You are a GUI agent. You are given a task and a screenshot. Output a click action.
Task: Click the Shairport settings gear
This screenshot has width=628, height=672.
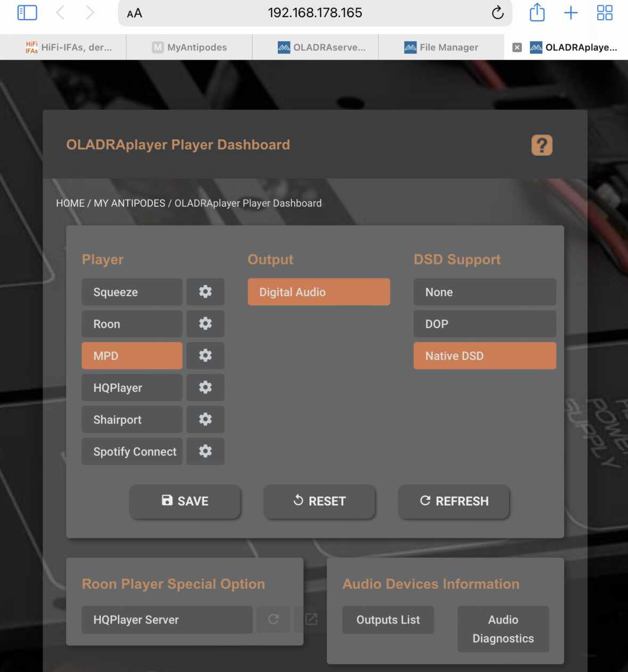tap(205, 420)
